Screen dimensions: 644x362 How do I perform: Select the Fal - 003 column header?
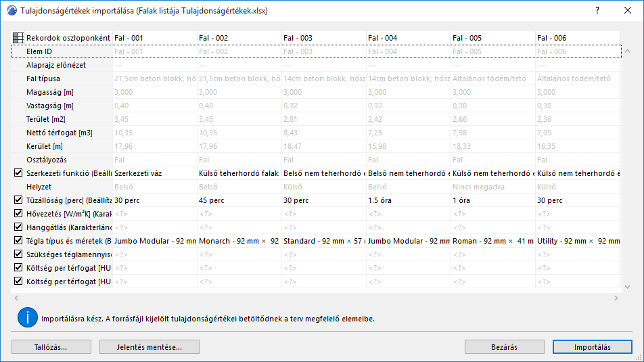click(324, 38)
